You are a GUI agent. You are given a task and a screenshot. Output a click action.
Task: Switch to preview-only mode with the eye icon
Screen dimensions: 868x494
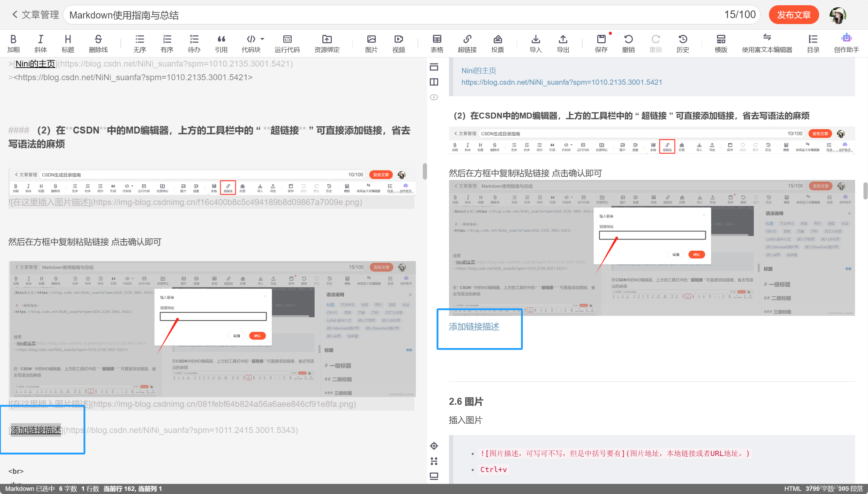pos(434,97)
